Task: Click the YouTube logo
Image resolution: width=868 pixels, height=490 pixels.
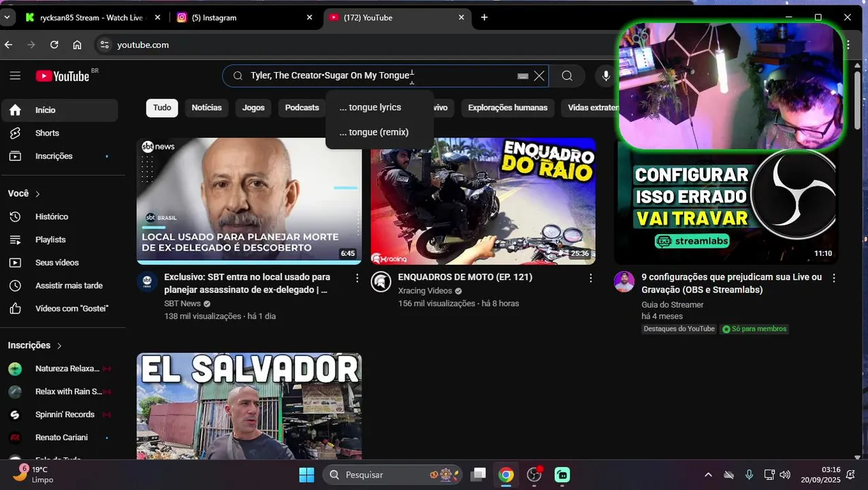Action: [x=63, y=76]
